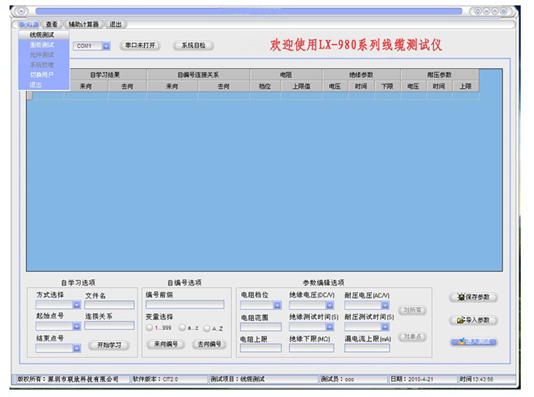Click the 上限 column header under 耐压参数
The image size is (534, 397).
click(466, 86)
